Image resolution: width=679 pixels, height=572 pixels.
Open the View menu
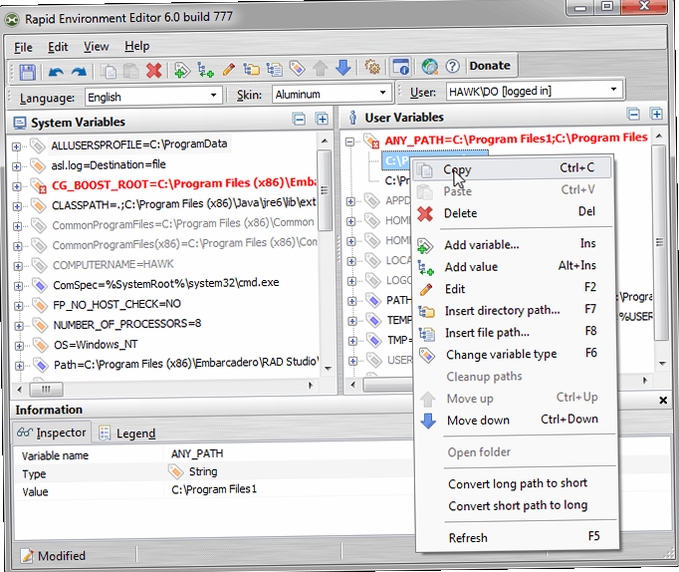(x=96, y=46)
